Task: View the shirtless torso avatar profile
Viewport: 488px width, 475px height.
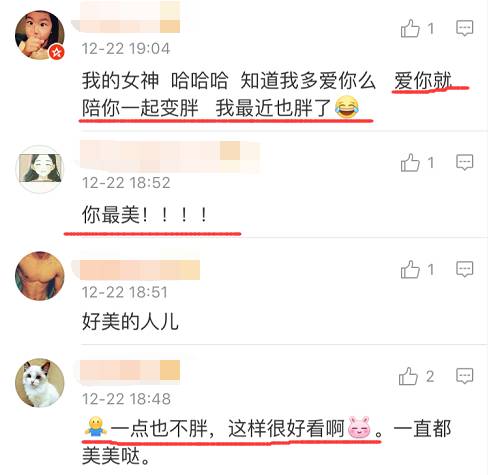Action: (x=40, y=276)
